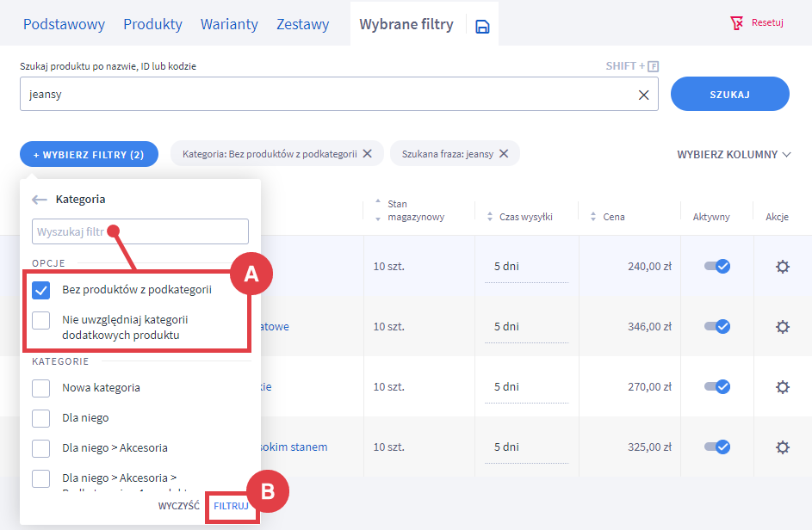The width and height of the screenshot is (812, 530).
Task: Open the + WYBIERZ FILTRY (2) menu
Action: [89, 154]
